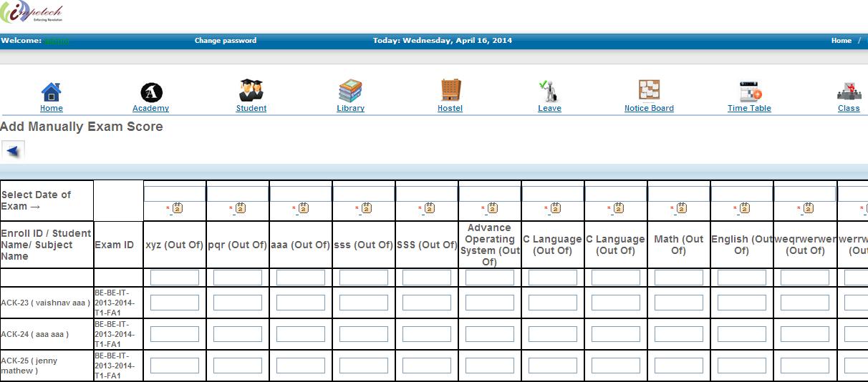Click the Library text link
The height and width of the screenshot is (382, 868).
(351, 109)
